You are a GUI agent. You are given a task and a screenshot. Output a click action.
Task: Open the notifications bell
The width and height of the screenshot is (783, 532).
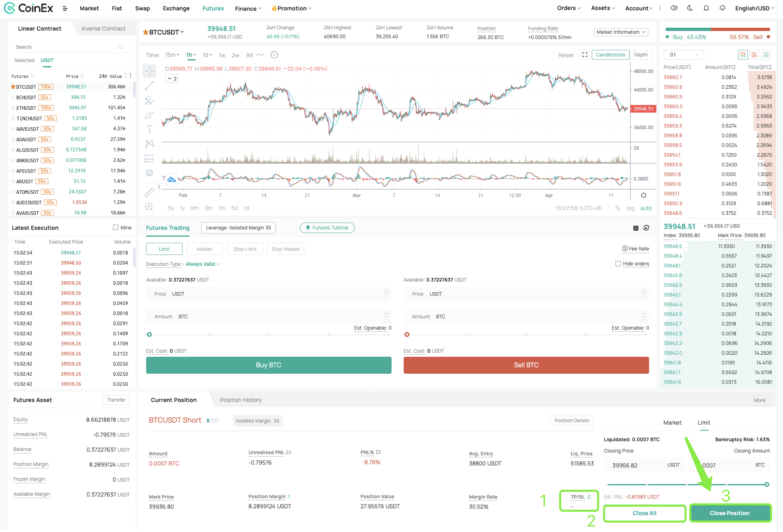tap(706, 8)
